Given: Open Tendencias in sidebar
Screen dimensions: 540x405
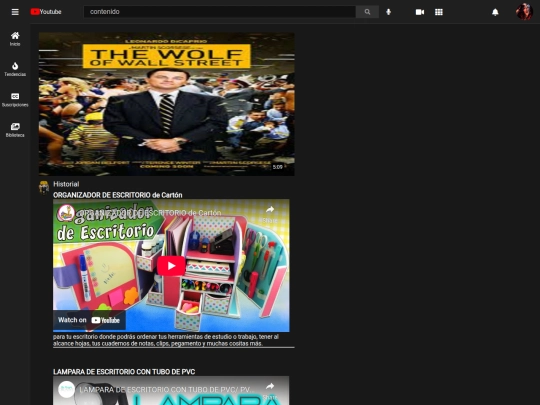Looking at the screenshot, I should 15,69.
